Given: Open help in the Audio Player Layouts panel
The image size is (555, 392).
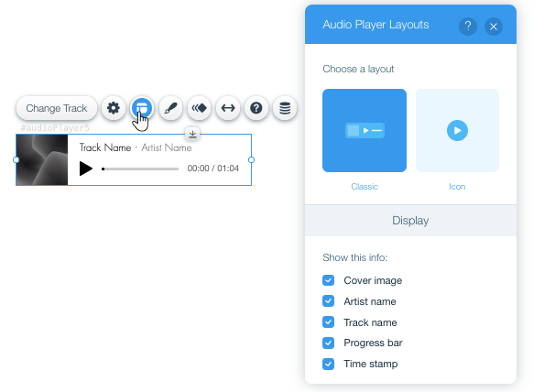Looking at the screenshot, I should click(x=468, y=27).
